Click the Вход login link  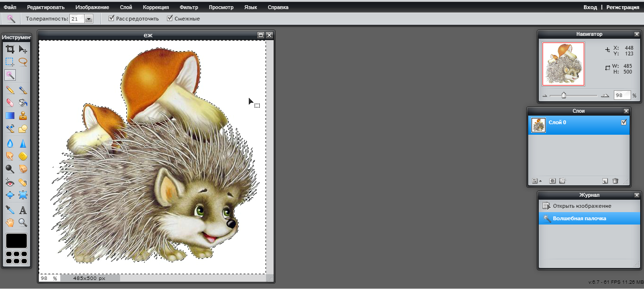(x=590, y=7)
